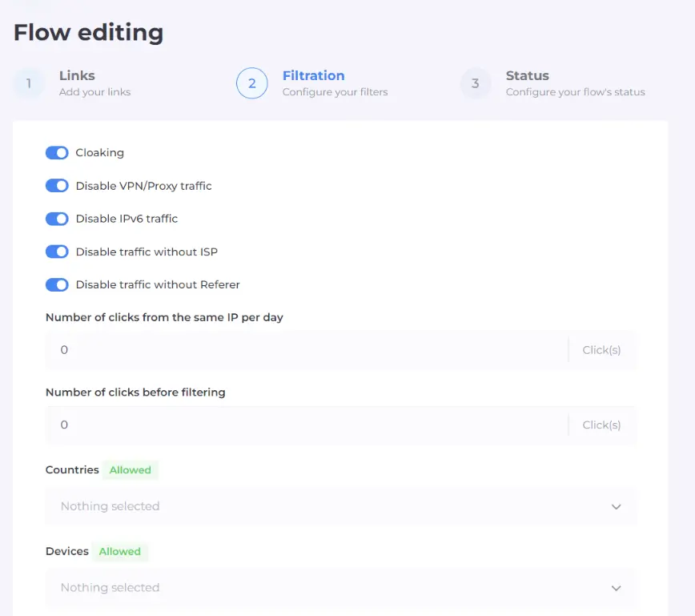
Task: Toggle Disable traffic without Referer switch
Action: pyautogui.click(x=57, y=284)
